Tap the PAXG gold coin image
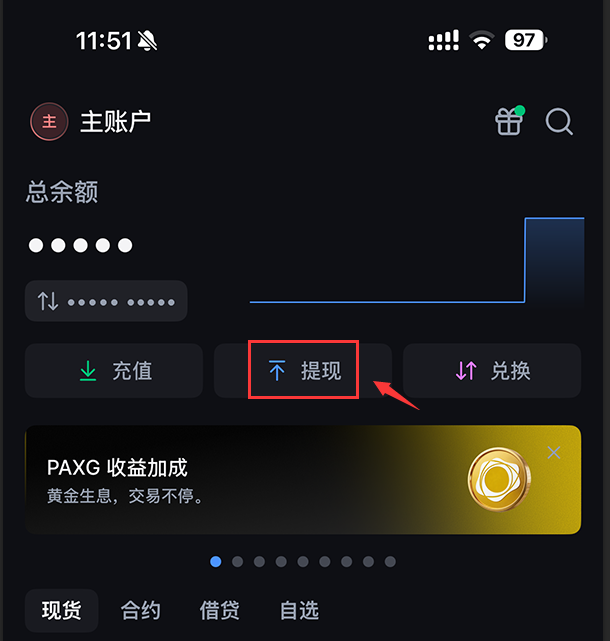The width and height of the screenshot is (610, 641). [499, 479]
